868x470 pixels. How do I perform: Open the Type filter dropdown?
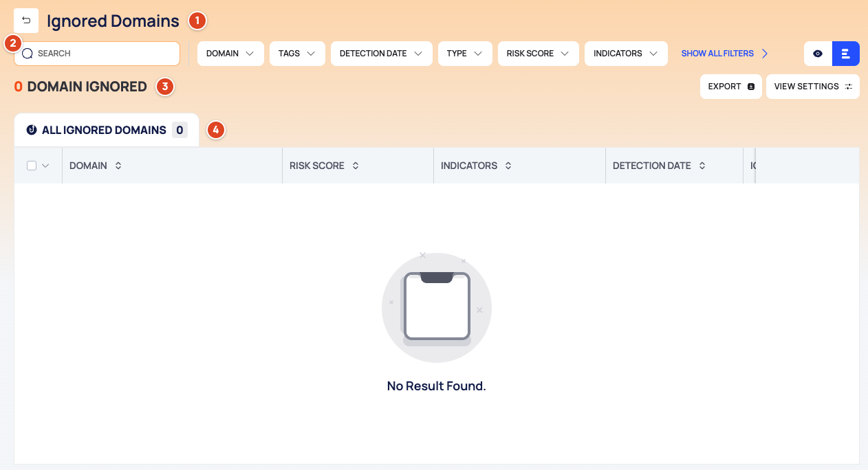(465, 54)
